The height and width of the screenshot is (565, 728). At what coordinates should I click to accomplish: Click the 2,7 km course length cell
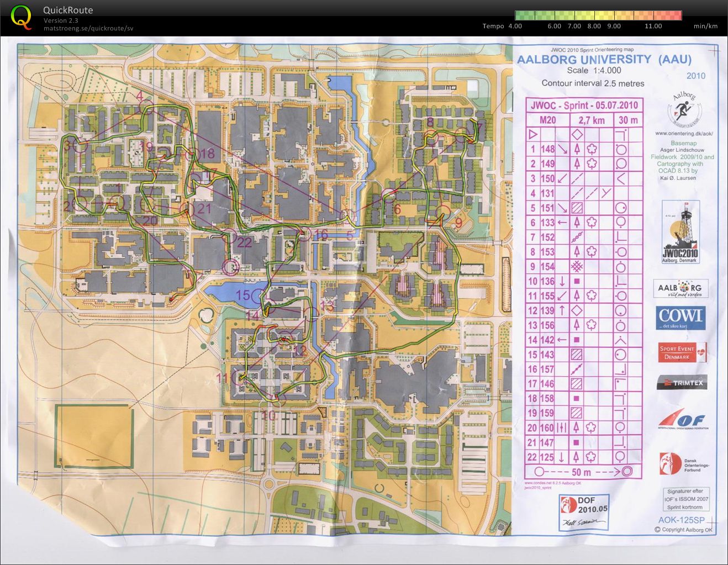[591, 120]
